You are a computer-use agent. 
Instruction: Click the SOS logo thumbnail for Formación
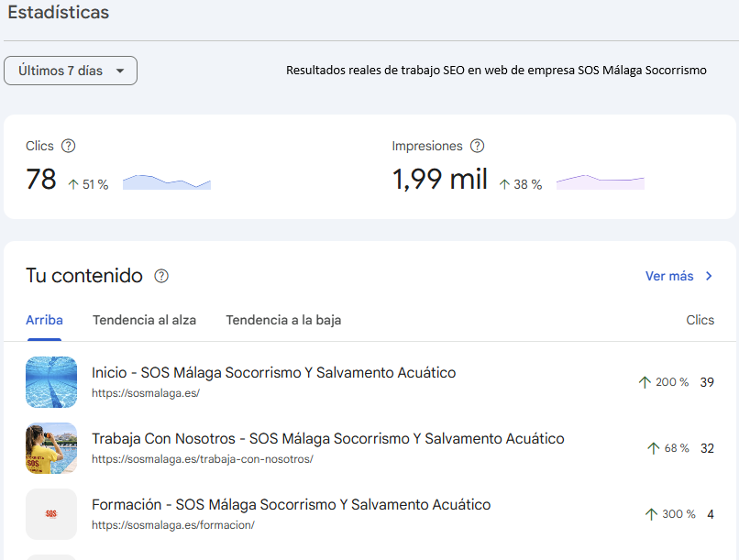(x=50, y=514)
